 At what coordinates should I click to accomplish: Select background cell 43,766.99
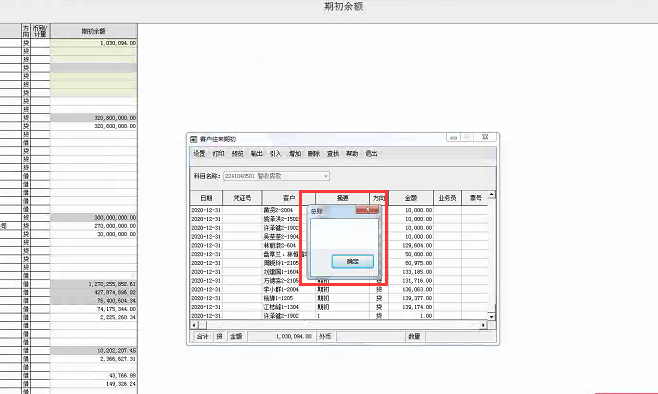94,376
